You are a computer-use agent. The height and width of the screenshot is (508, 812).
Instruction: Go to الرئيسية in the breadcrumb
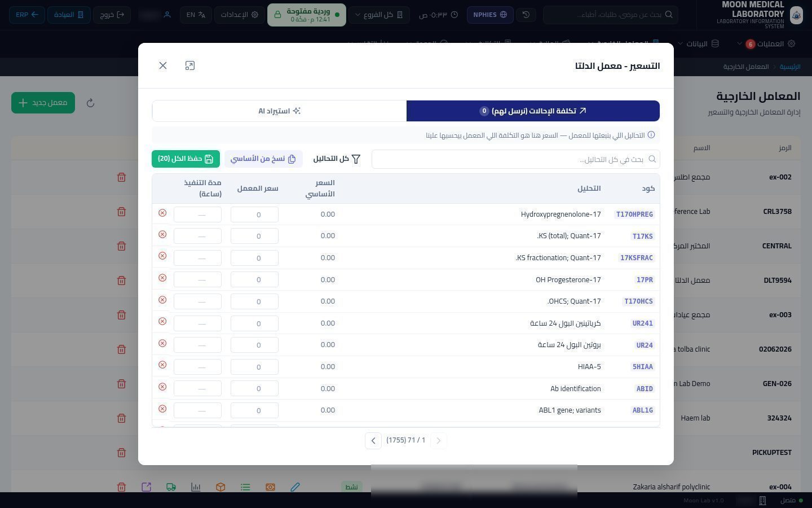click(x=790, y=67)
